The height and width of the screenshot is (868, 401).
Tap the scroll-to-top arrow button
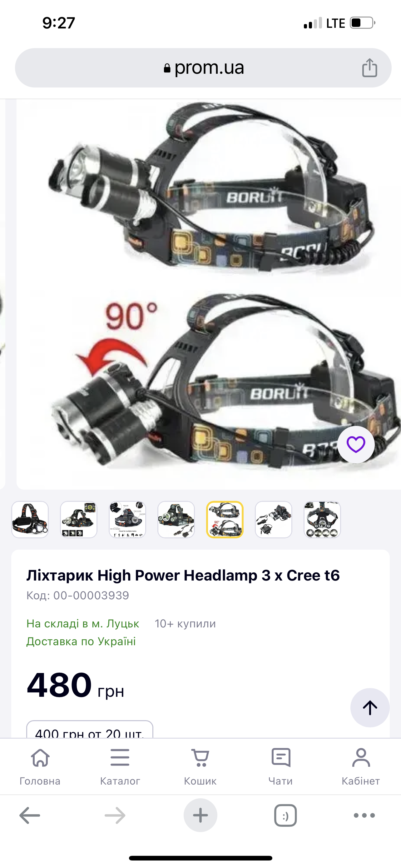click(x=370, y=708)
